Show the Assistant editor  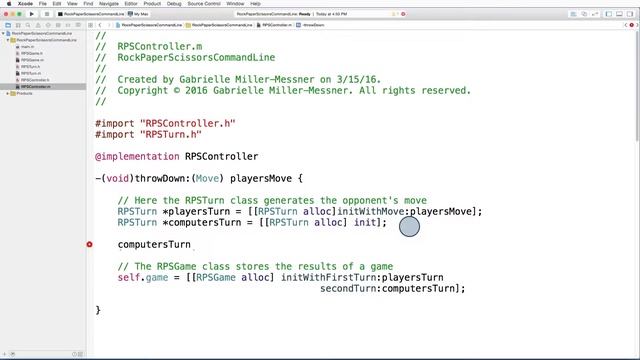pyautogui.click(x=584, y=14)
